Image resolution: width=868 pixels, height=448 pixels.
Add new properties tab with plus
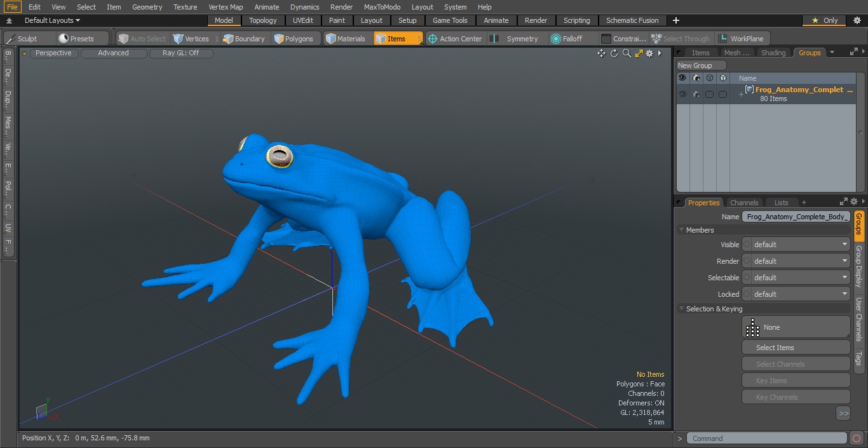[804, 203]
